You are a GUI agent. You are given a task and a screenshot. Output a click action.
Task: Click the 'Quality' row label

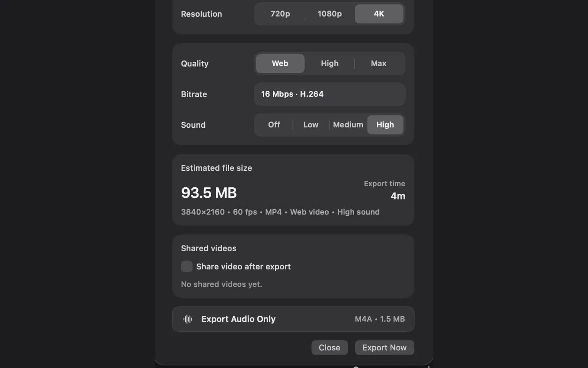[x=195, y=64]
